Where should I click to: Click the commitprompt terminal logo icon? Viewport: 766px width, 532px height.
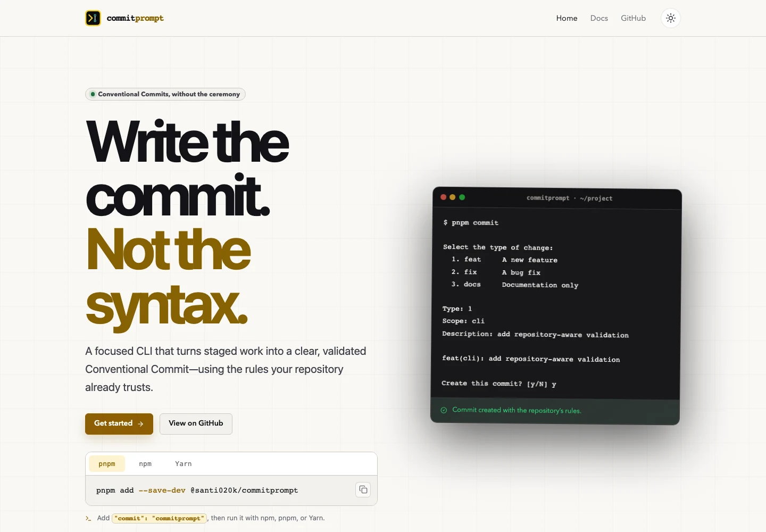93,18
